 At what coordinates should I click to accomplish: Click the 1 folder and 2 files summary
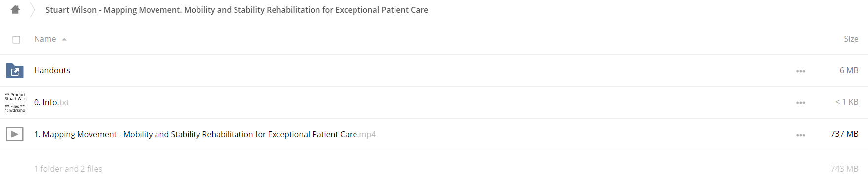(68, 169)
